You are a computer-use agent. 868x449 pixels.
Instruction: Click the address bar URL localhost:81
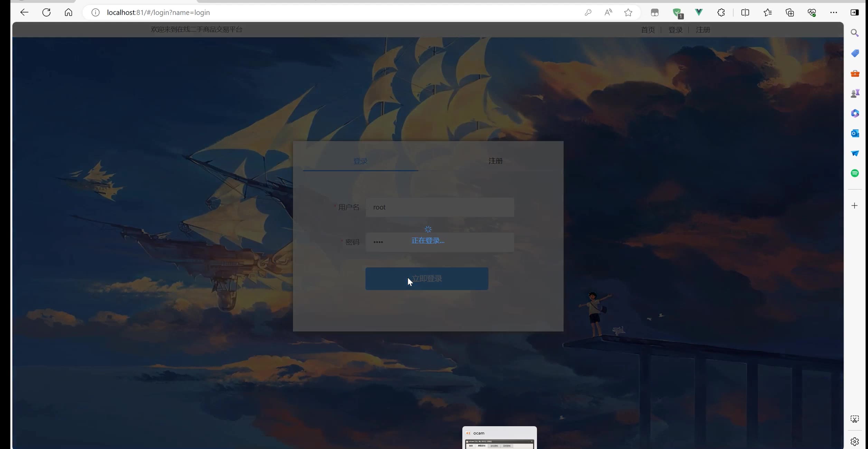(x=158, y=12)
